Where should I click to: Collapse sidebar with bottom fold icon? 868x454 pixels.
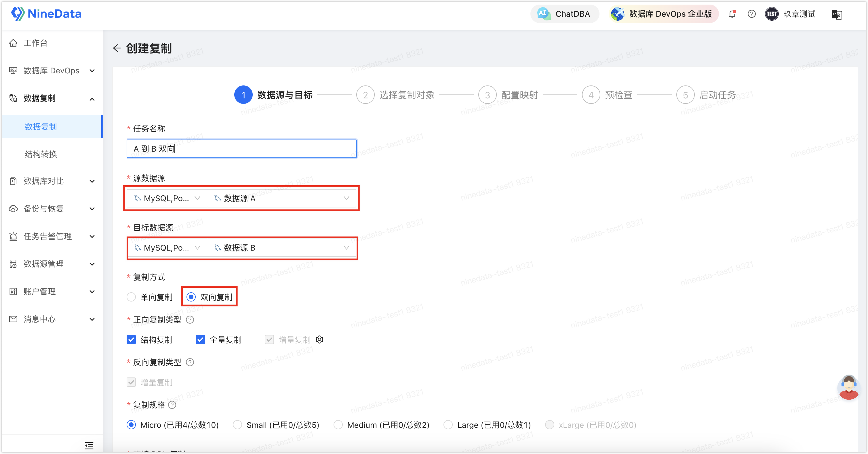coord(89,446)
